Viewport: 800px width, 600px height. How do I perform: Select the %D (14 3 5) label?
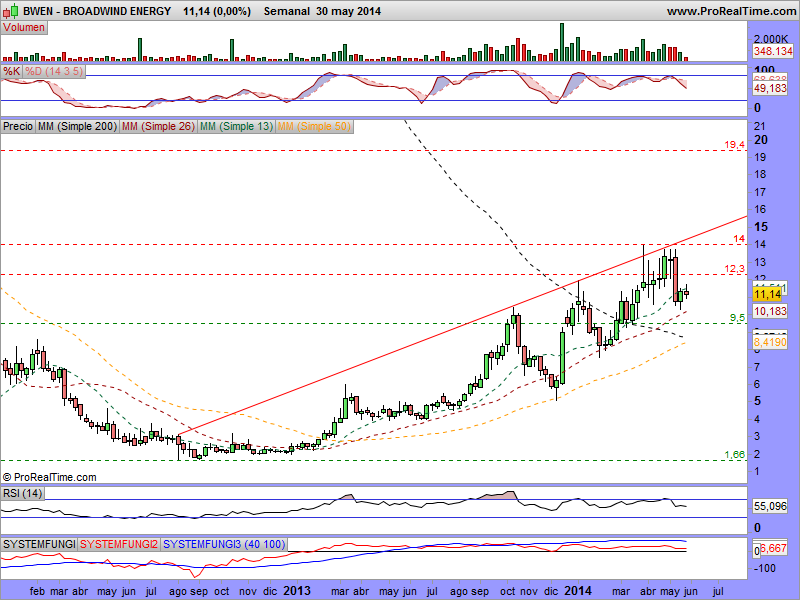54,71
